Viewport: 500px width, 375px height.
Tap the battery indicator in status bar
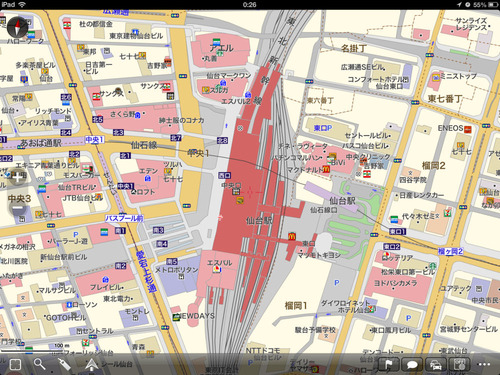tap(494, 4)
